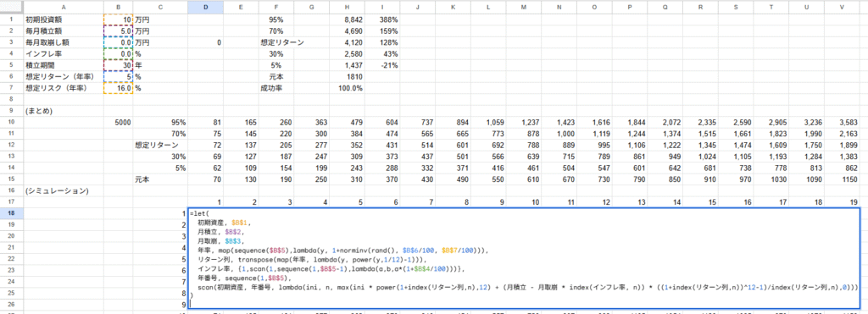Image resolution: width=868 pixels, height=314 pixels.
Task: Click the 5% label in row 14
Action: [160, 168]
